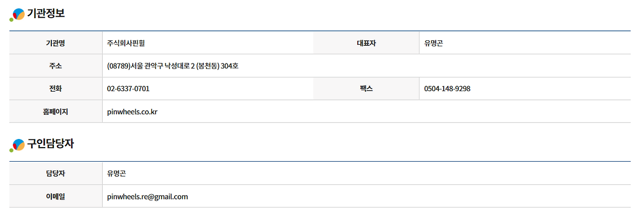Click the 팩스 label cell

[x=366, y=89]
